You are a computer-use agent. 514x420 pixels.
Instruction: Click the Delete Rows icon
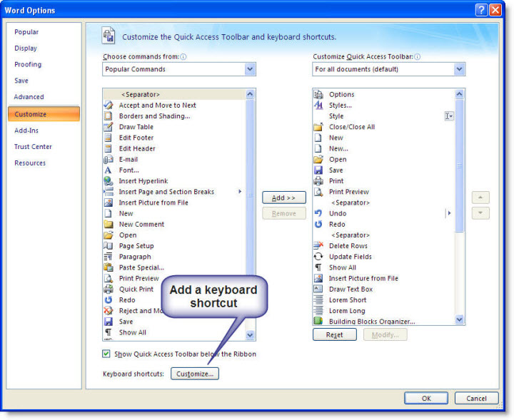(x=318, y=246)
